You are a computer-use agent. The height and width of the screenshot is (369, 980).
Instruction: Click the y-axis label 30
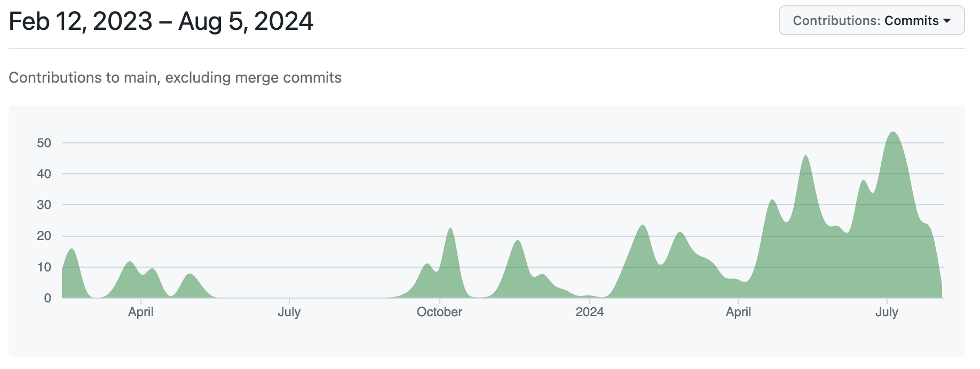click(x=44, y=205)
